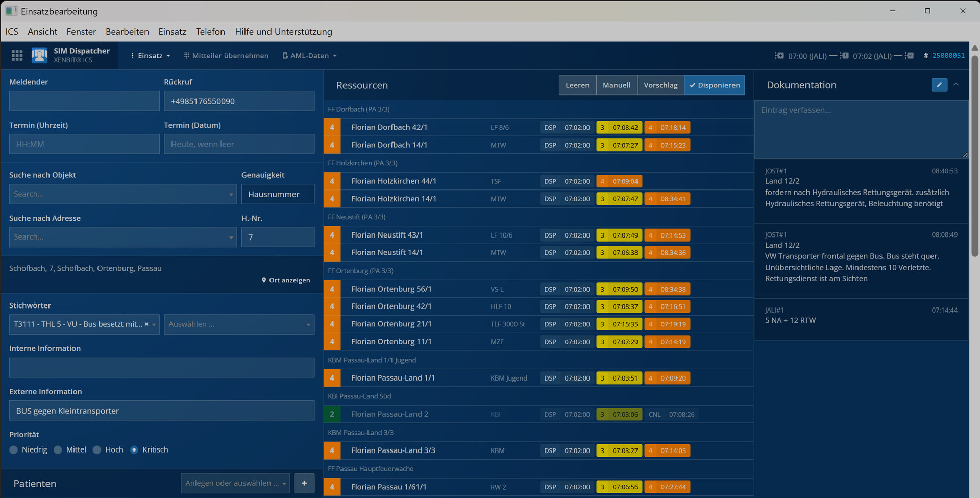Click the SIM Dispatcher user avatar
980x498 pixels.
tap(39, 55)
